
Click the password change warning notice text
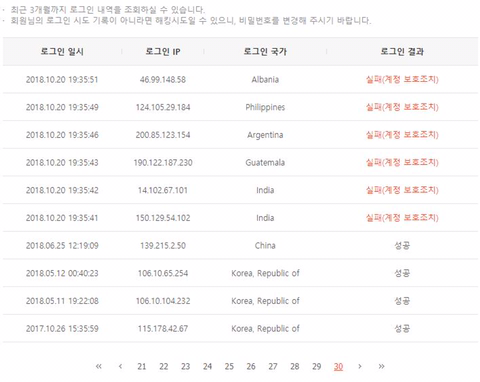click(191, 21)
